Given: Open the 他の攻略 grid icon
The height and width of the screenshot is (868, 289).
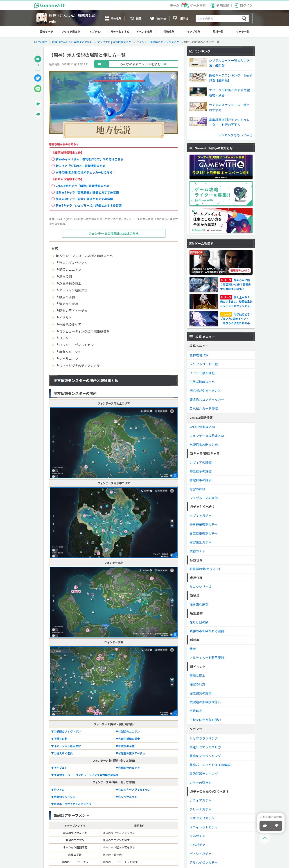Looking at the screenshot, I should pyautogui.click(x=107, y=18).
